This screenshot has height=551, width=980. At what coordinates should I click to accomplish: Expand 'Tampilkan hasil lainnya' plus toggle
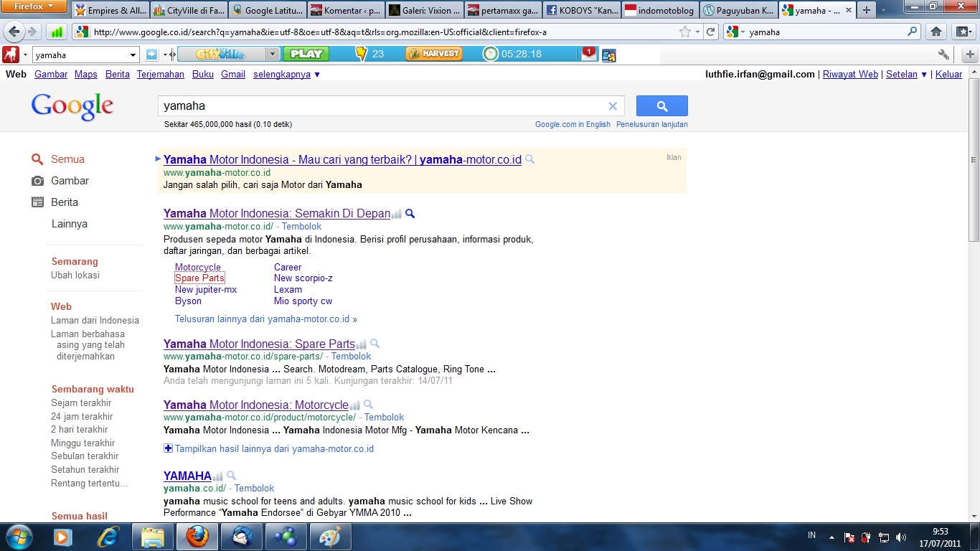point(169,448)
